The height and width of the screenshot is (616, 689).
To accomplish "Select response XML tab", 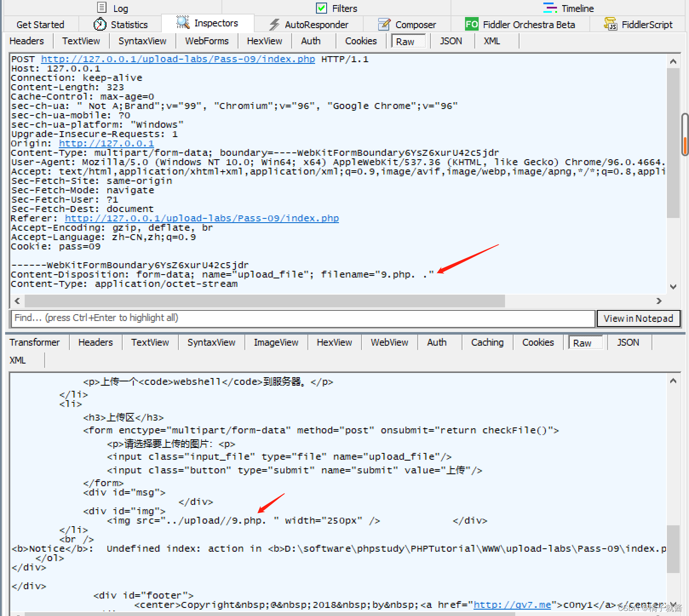I will pyautogui.click(x=17, y=360).
